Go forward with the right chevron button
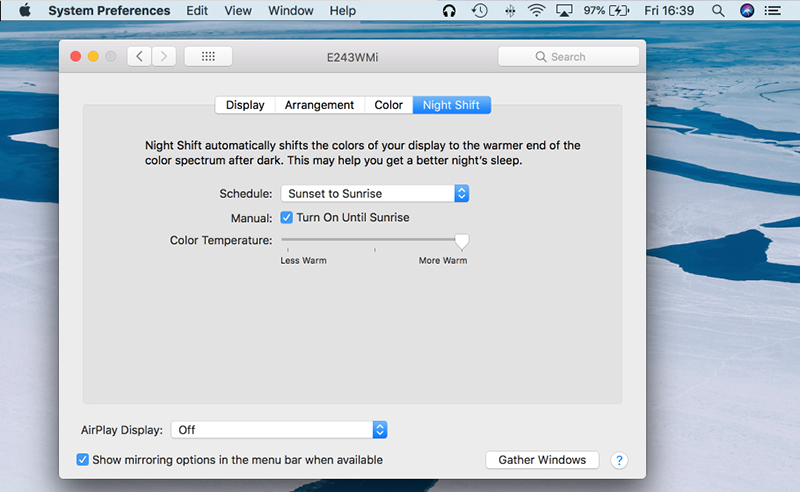800x492 pixels. tap(164, 56)
